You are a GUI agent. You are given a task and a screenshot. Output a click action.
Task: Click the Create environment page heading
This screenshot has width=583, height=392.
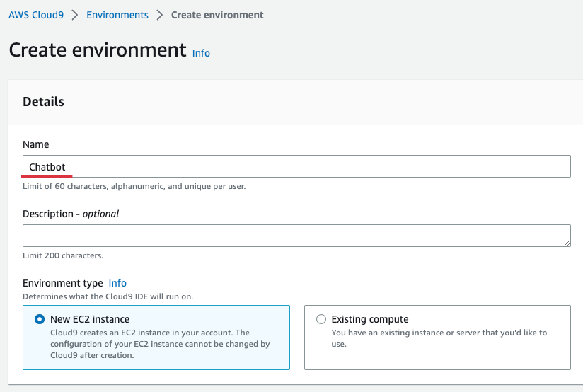click(x=98, y=51)
